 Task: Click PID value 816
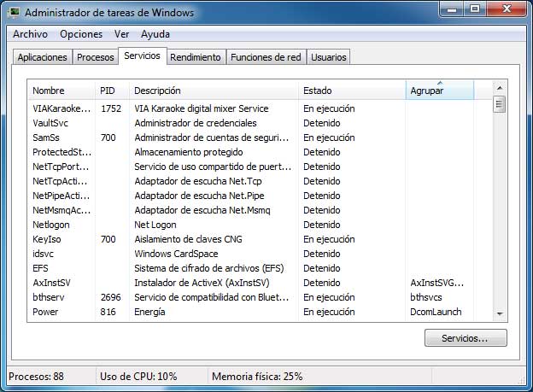108,312
